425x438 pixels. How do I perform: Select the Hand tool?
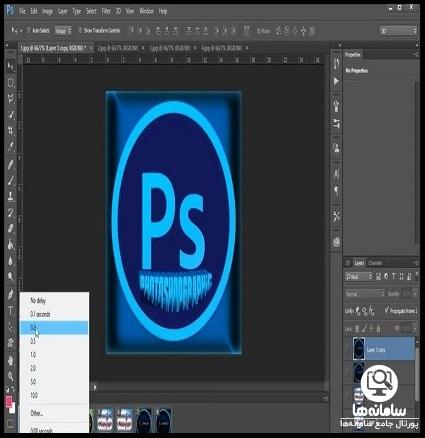tap(11, 360)
